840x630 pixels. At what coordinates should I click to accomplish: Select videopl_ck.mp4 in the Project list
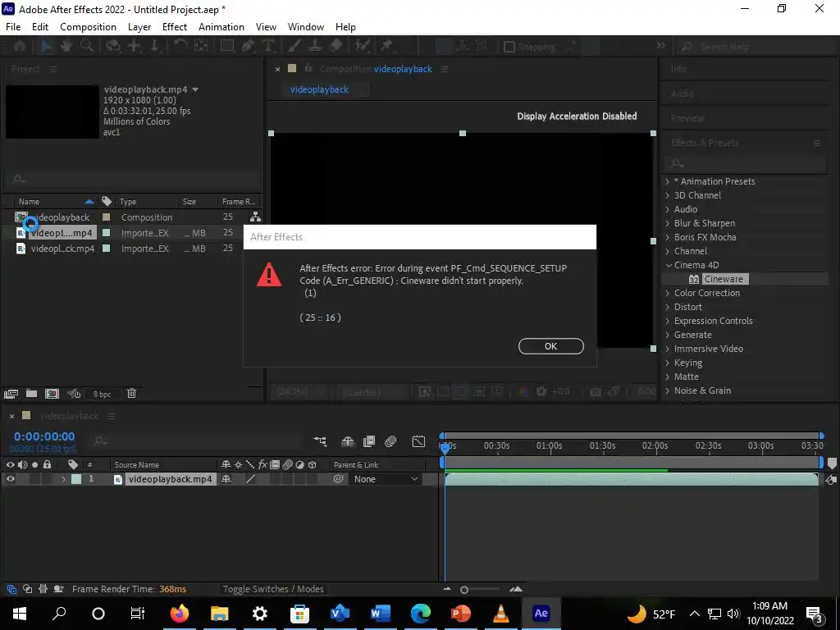(62, 249)
